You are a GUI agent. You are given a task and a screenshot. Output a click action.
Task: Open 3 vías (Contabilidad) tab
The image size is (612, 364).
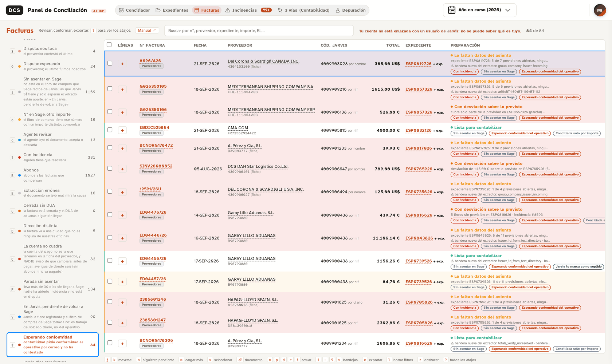[x=303, y=10]
